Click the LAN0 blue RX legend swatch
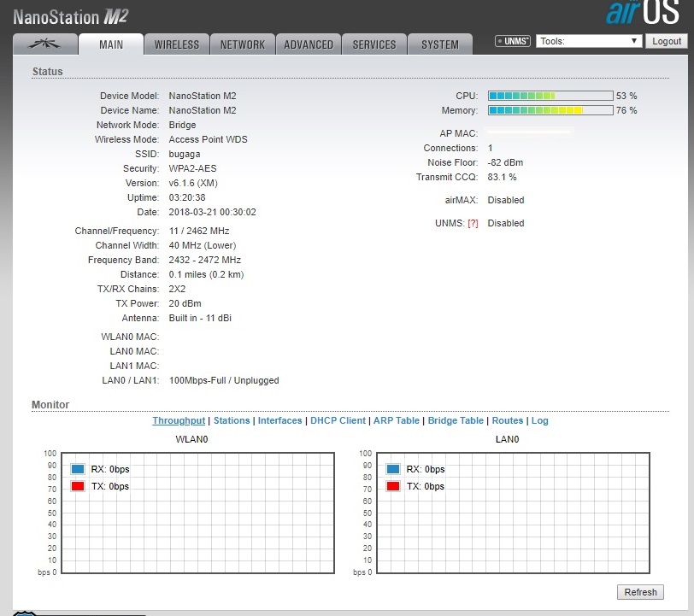The image size is (694, 616). point(393,469)
